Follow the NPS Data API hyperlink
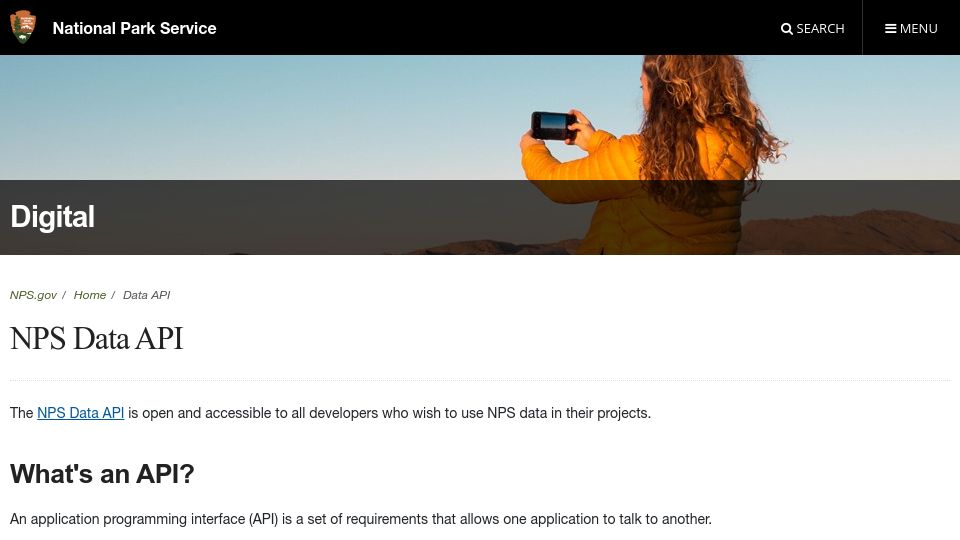The image size is (960, 540). [81, 413]
